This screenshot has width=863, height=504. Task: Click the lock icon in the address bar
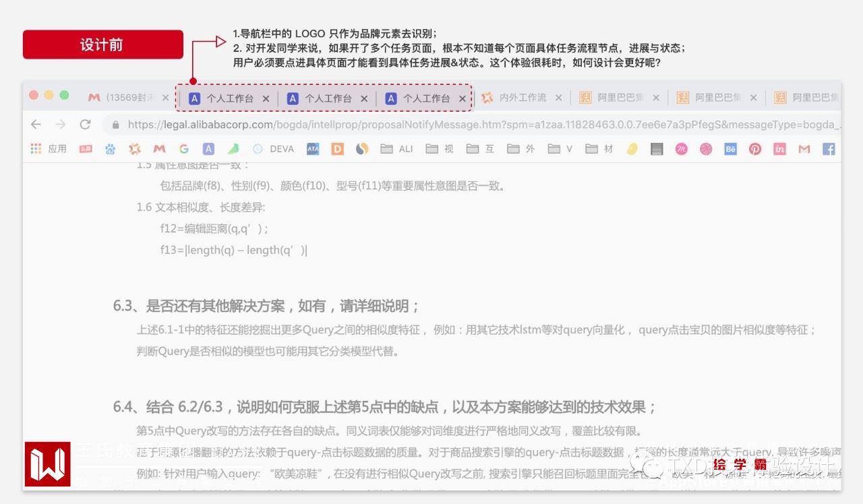tap(116, 125)
